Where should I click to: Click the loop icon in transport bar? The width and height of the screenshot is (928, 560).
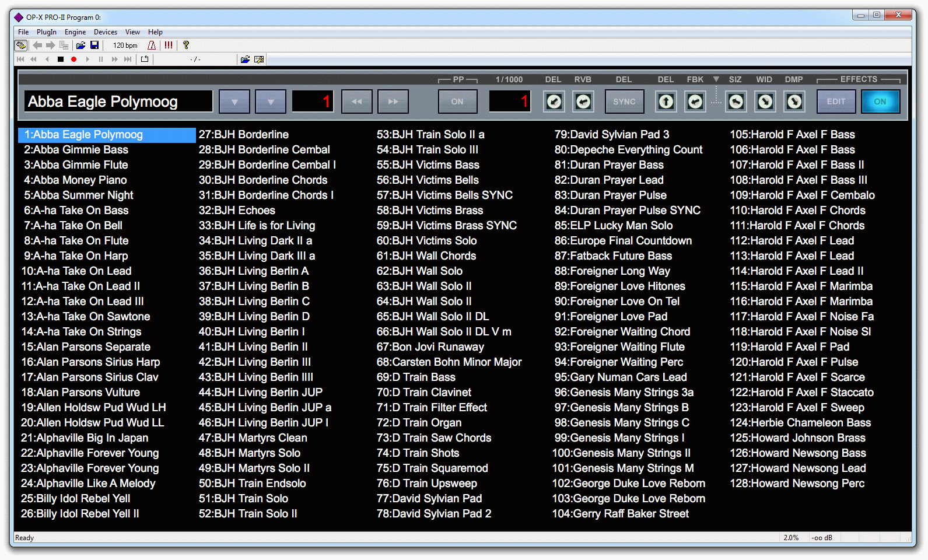click(145, 60)
